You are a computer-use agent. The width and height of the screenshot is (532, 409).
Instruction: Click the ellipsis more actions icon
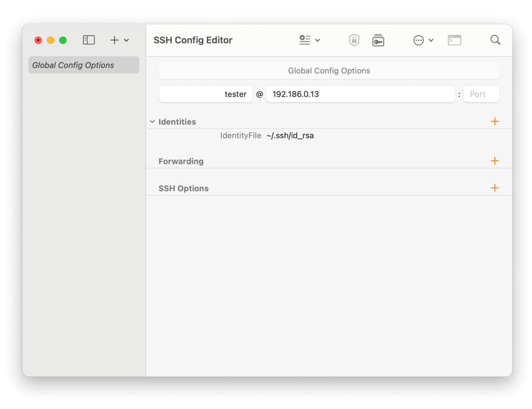tap(418, 40)
